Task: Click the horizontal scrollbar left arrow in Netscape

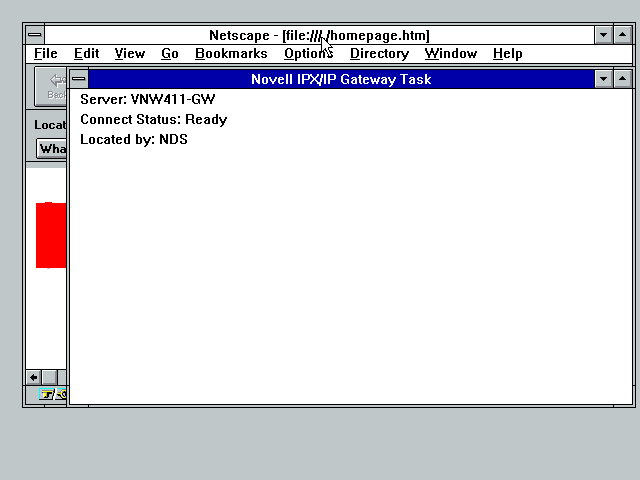Action: 33,377
